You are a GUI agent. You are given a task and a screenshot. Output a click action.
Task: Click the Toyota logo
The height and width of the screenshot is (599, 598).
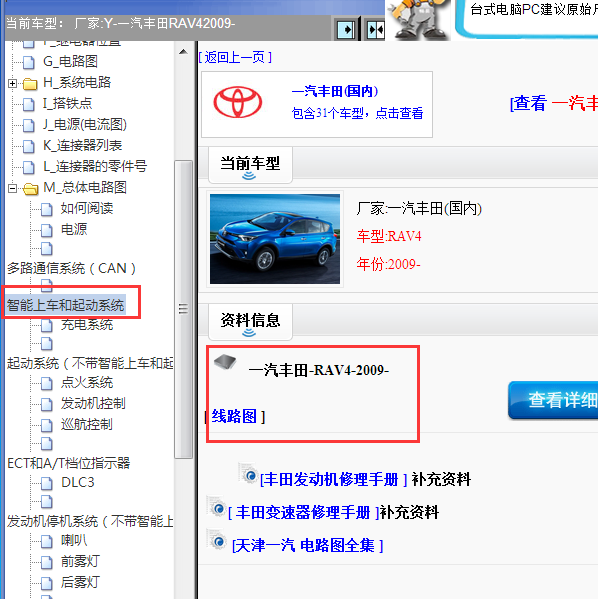pos(238,102)
